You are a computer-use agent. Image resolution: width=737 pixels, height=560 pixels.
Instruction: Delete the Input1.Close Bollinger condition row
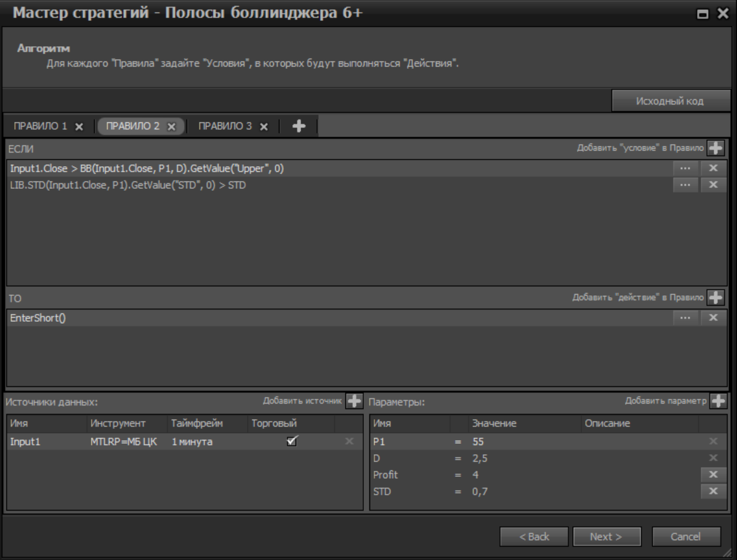click(x=714, y=168)
